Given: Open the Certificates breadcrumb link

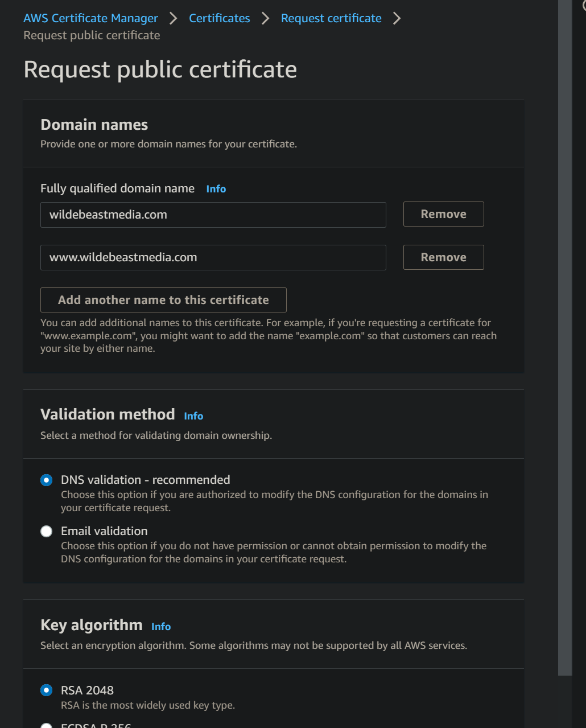Looking at the screenshot, I should (219, 18).
